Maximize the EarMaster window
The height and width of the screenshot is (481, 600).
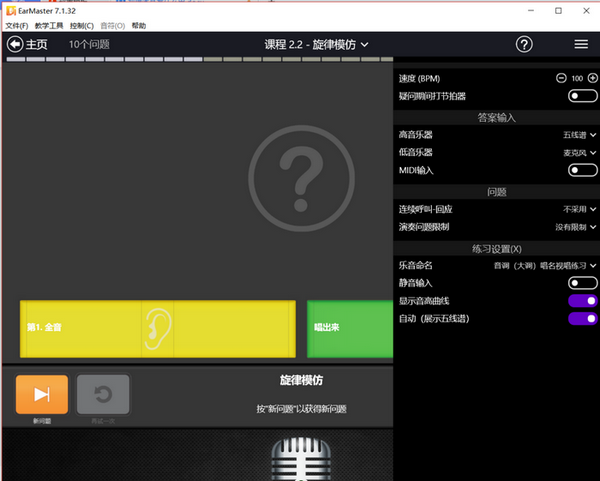point(558,11)
